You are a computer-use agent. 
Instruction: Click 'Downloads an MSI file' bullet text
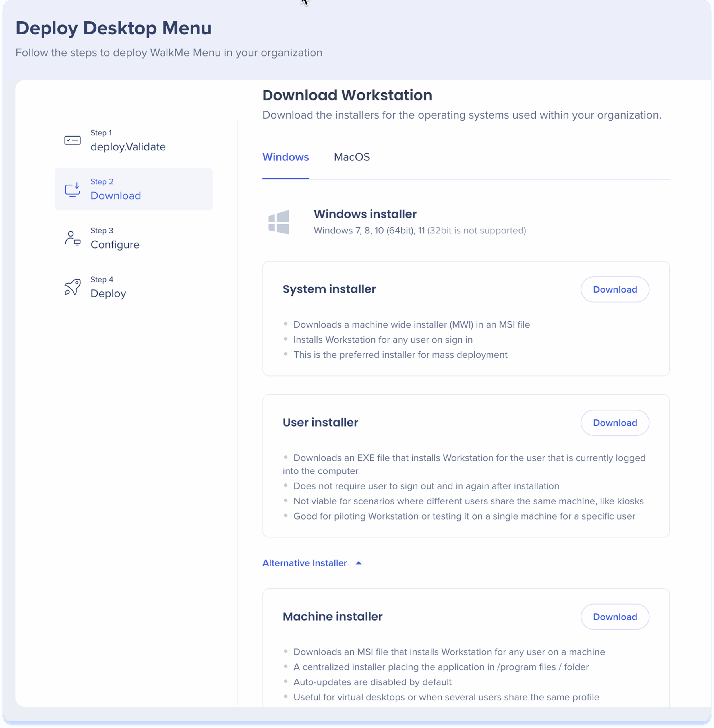pos(449,652)
